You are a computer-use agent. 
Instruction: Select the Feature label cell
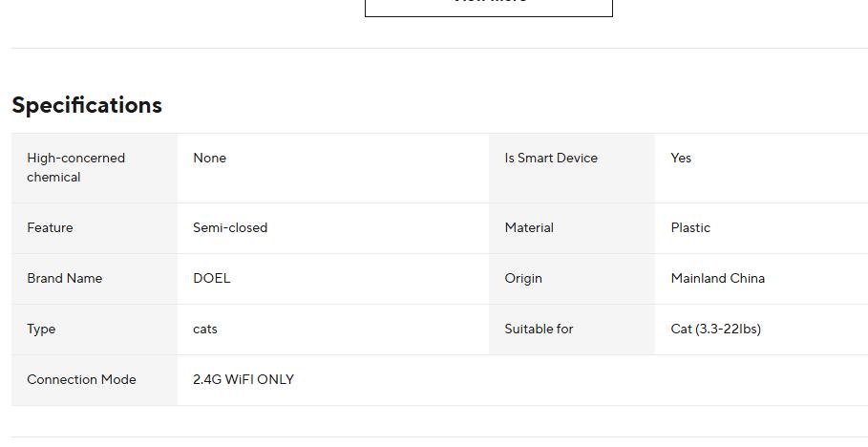point(50,227)
